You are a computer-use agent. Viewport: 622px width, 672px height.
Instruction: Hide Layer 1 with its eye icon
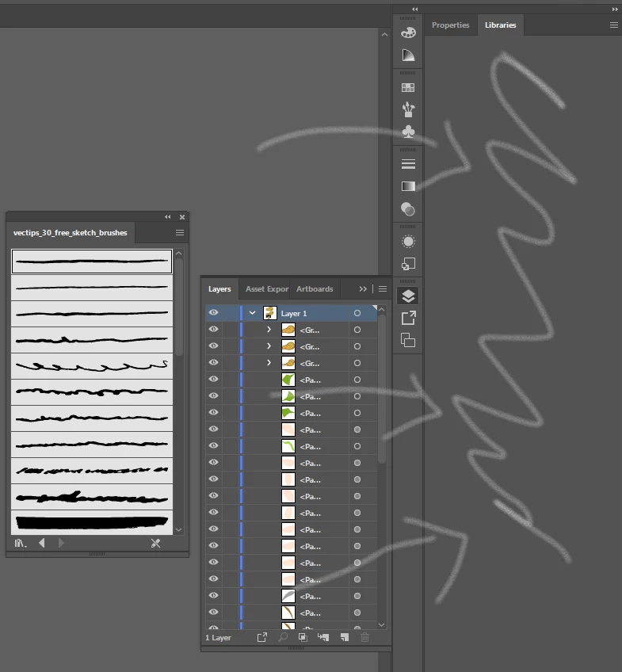click(213, 313)
